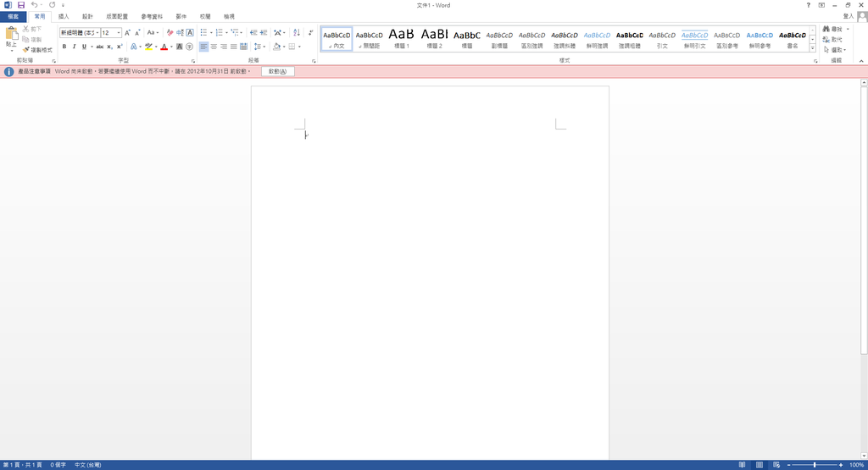This screenshot has height=470, width=868.
Task: Click the text effects glowing A icon
Action: point(133,47)
